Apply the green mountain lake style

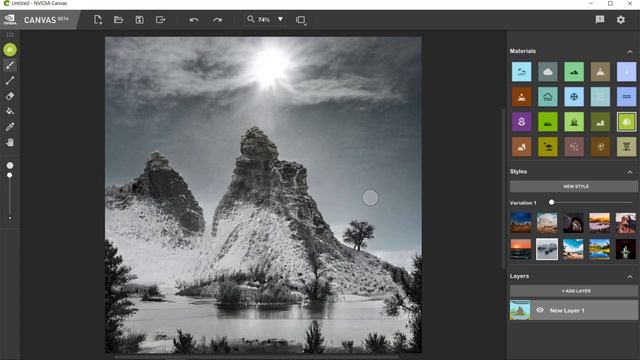click(599, 249)
